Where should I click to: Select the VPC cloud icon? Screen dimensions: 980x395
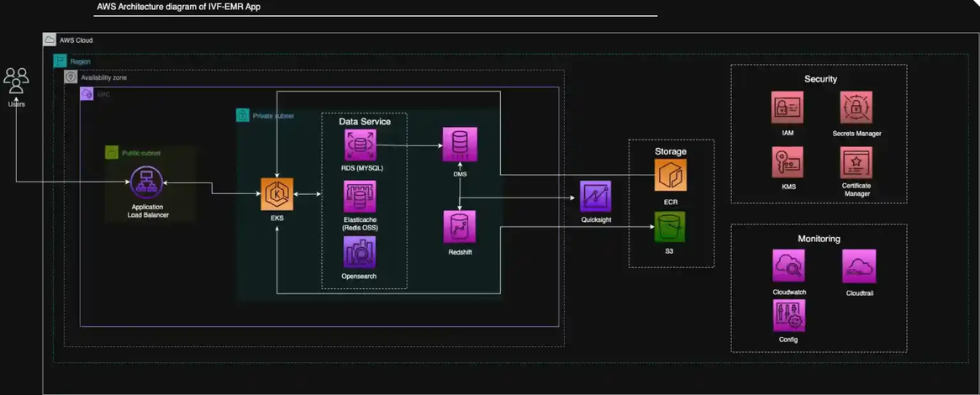coord(87,94)
